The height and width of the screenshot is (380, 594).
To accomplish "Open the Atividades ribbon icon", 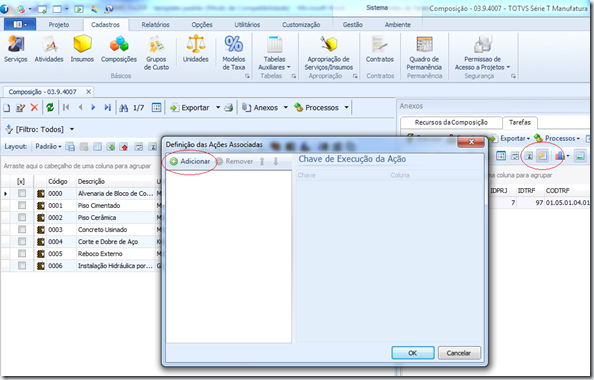I will 49,48.
